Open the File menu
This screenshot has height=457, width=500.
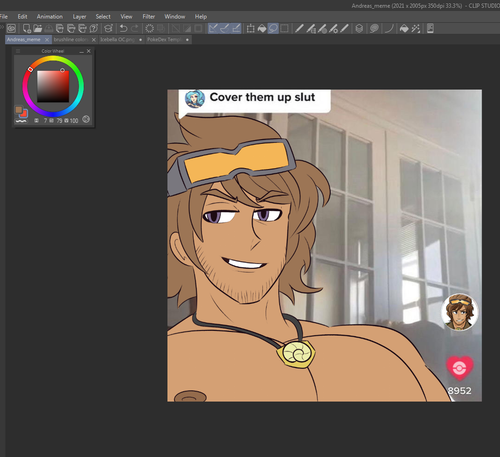[x=4, y=17]
